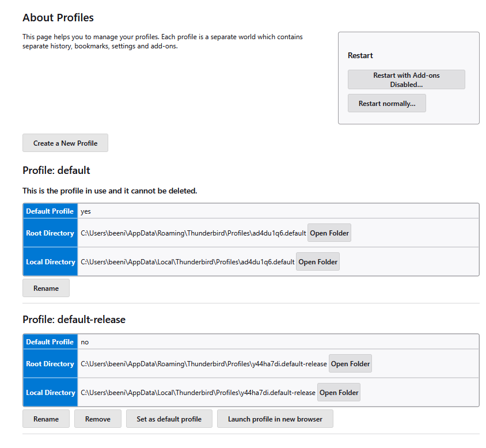This screenshot has height=448, width=486.
Task: Open Folder for default profile's Local Directory
Action: [318, 262]
